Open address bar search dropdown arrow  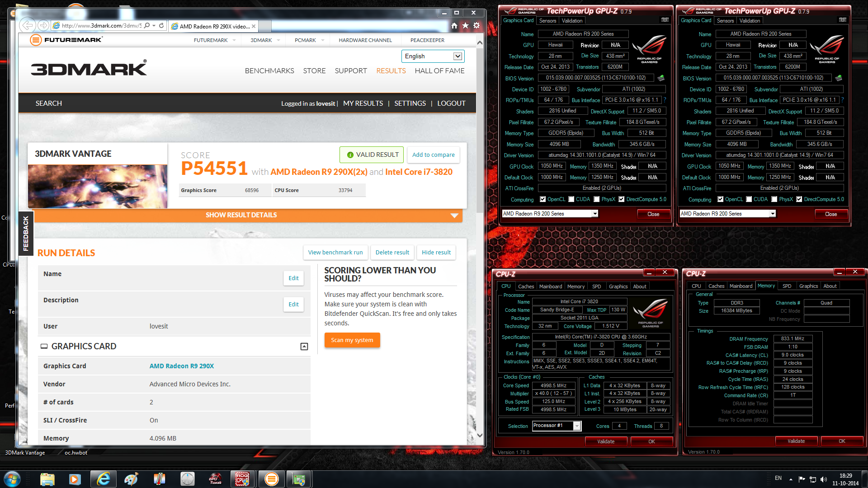coord(154,26)
